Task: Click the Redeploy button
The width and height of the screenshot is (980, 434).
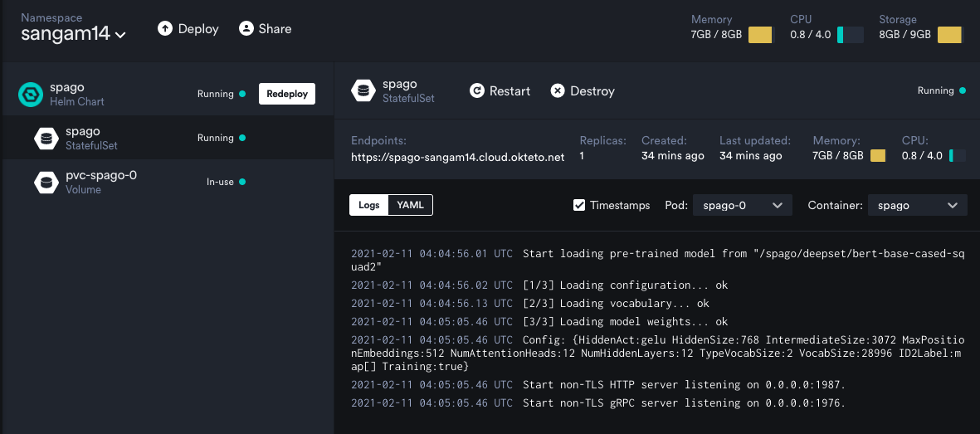Action: [287, 94]
